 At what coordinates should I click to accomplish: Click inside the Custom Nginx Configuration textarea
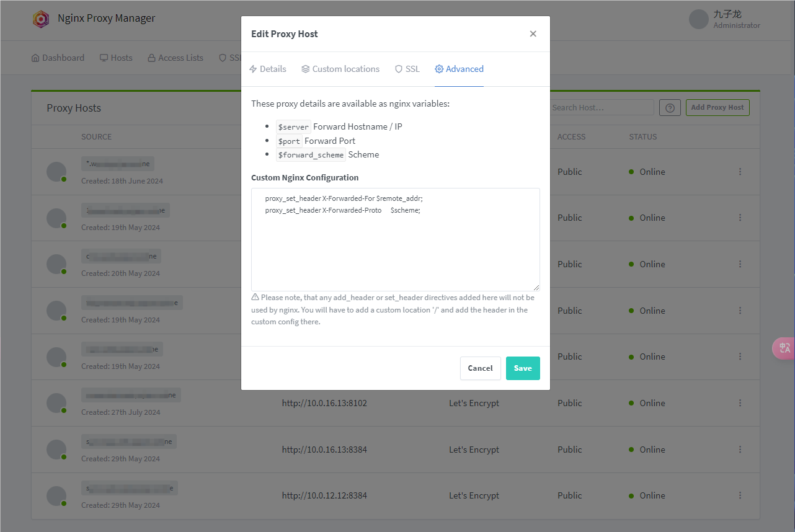click(x=396, y=239)
